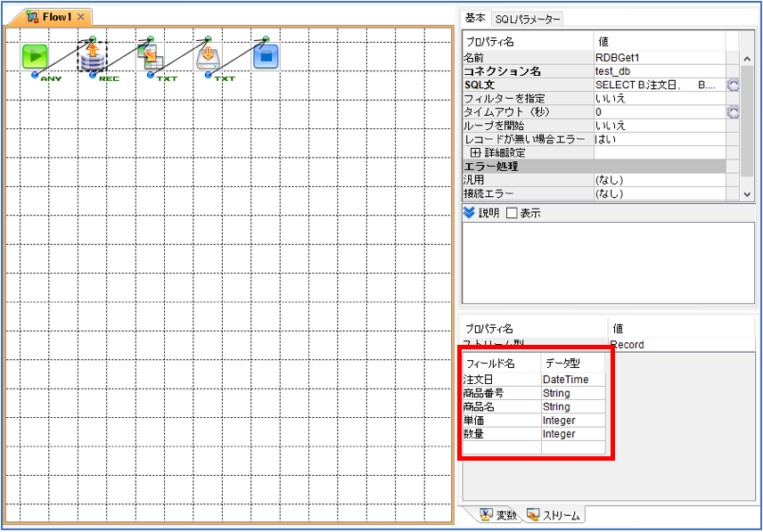Click the 説明 double-chevron icon
The image size is (763, 532).
click(x=469, y=212)
